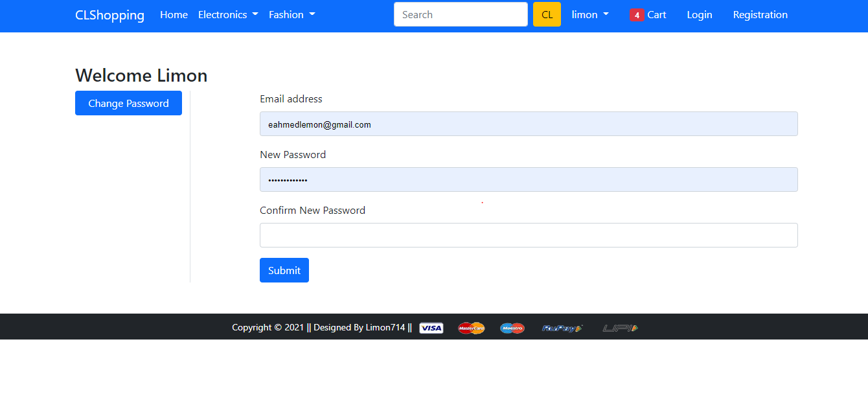868x403 pixels.
Task: Focus the Confirm New Password field
Action: [529, 235]
